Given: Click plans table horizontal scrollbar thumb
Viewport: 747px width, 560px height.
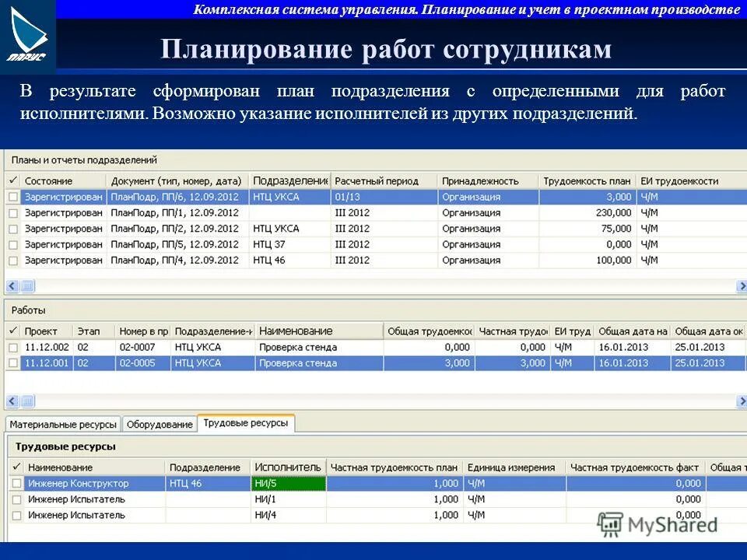Looking at the screenshot, I should tap(27, 286).
